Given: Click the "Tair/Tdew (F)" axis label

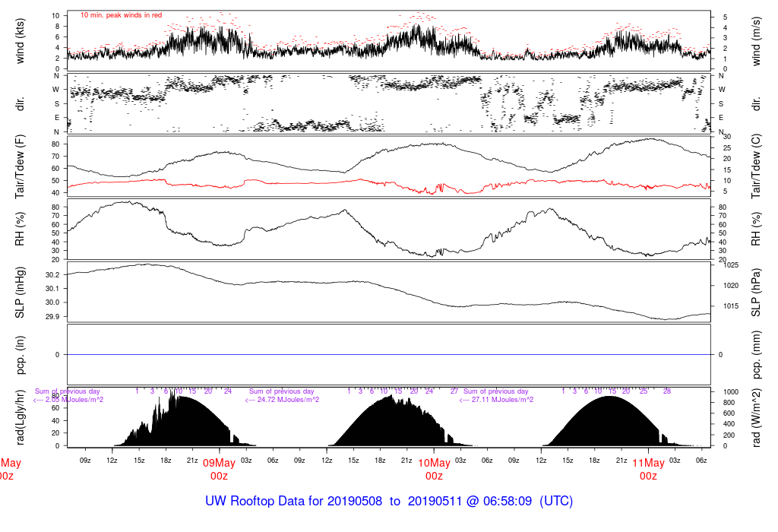Looking at the screenshot, I should (20, 166).
